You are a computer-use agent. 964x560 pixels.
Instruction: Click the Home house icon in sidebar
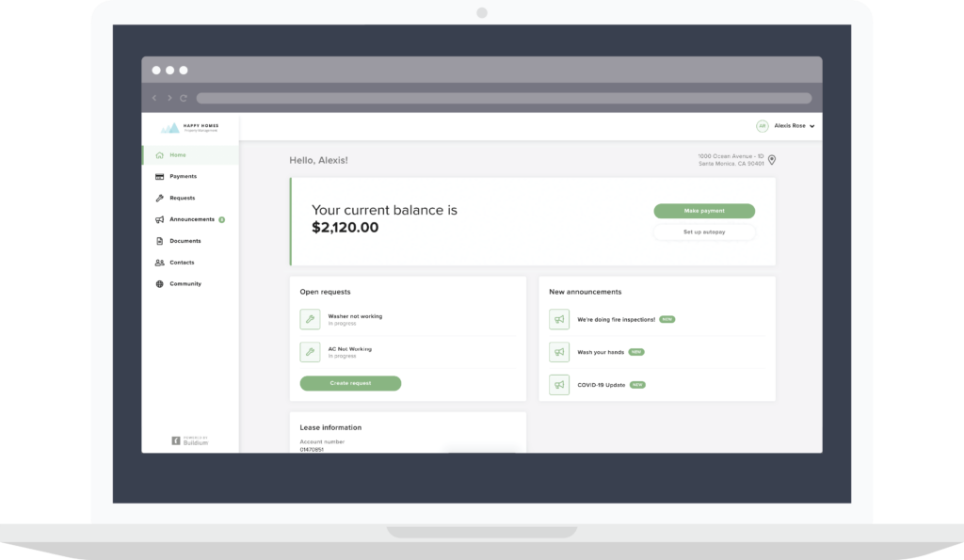tap(160, 155)
